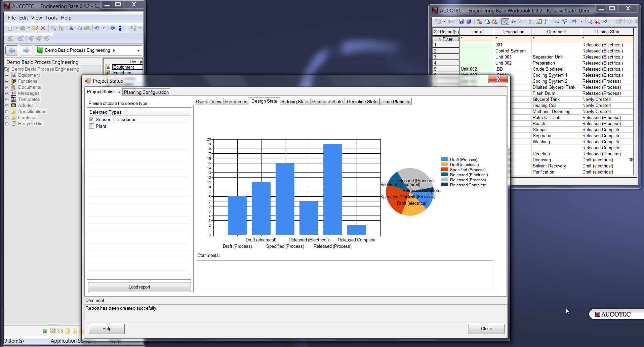644x347 pixels.
Task: Click the magnifying glass Search icon in Workbook
Action: tap(590, 22)
